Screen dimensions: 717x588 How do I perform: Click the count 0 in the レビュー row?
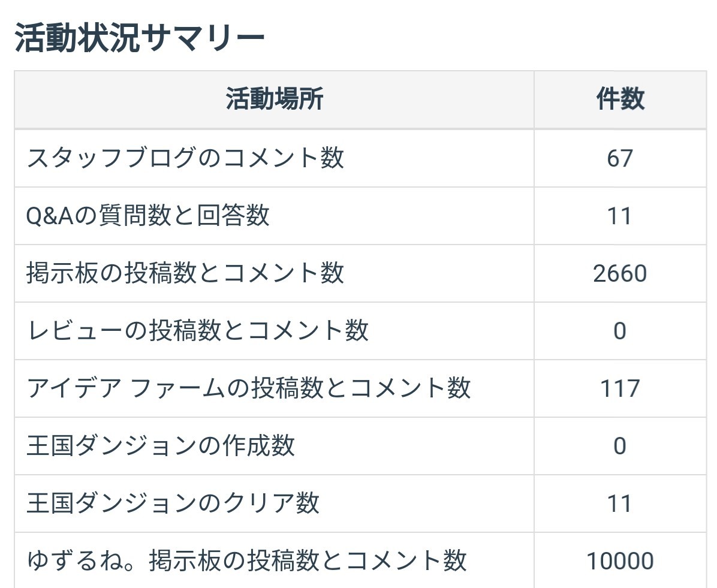point(620,331)
